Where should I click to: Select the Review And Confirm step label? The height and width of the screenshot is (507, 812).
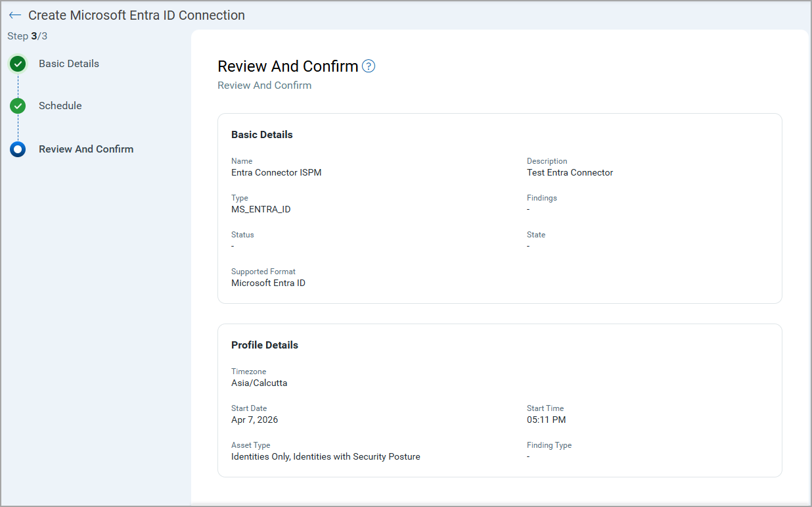(x=86, y=149)
